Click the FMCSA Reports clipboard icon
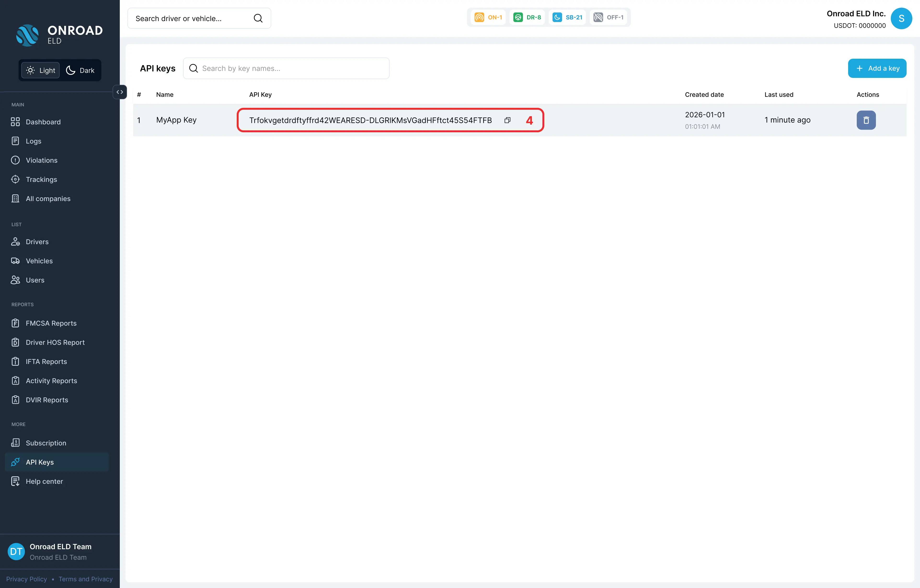 15,323
